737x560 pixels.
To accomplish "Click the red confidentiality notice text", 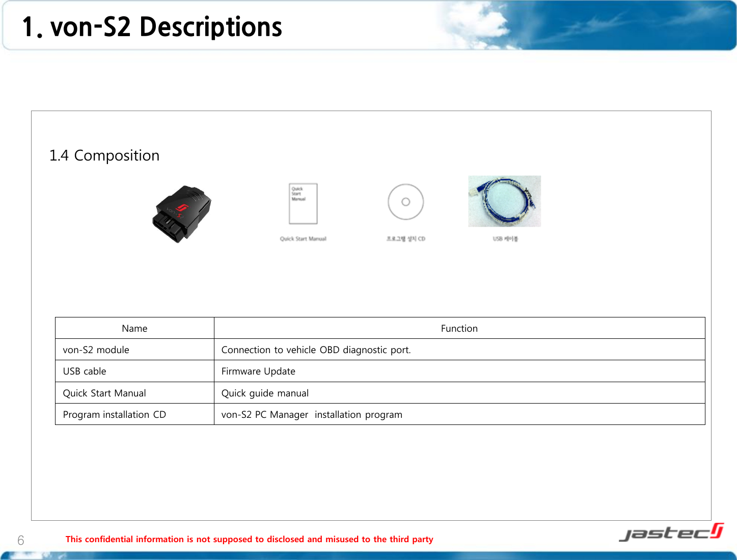I will pyautogui.click(x=250, y=539).
